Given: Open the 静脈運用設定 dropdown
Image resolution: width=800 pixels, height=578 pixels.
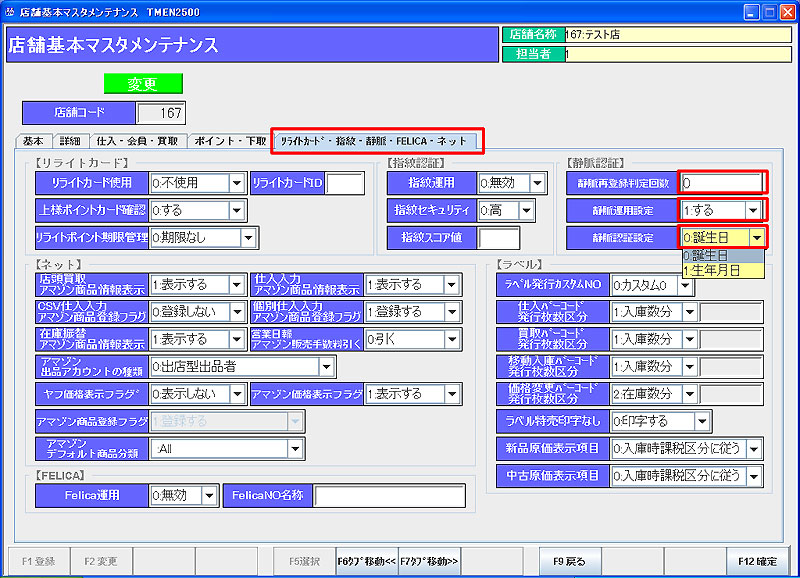Looking at the screenshot, I should 752,210.
